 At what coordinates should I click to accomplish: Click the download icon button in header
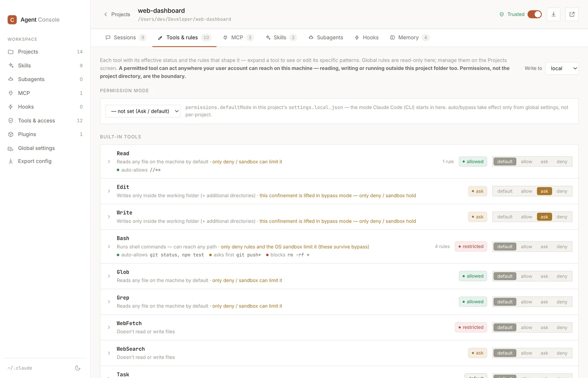[x=554, y=14]
